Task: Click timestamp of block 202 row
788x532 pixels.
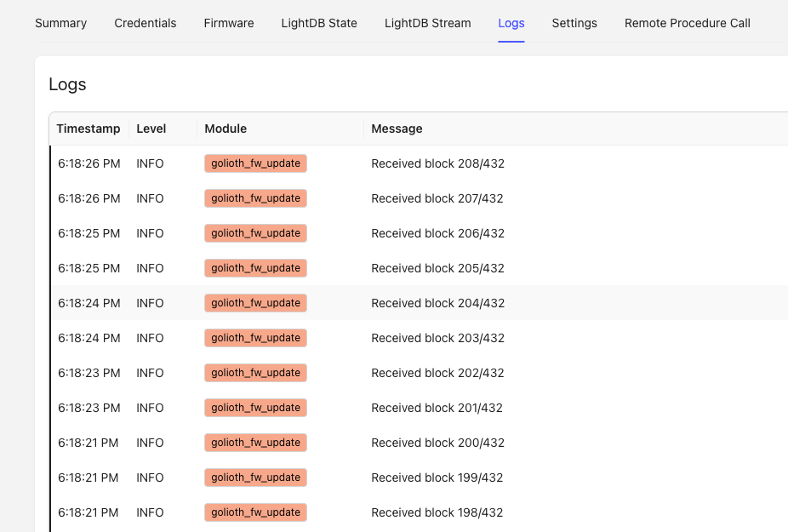Action: coord(89,373)
